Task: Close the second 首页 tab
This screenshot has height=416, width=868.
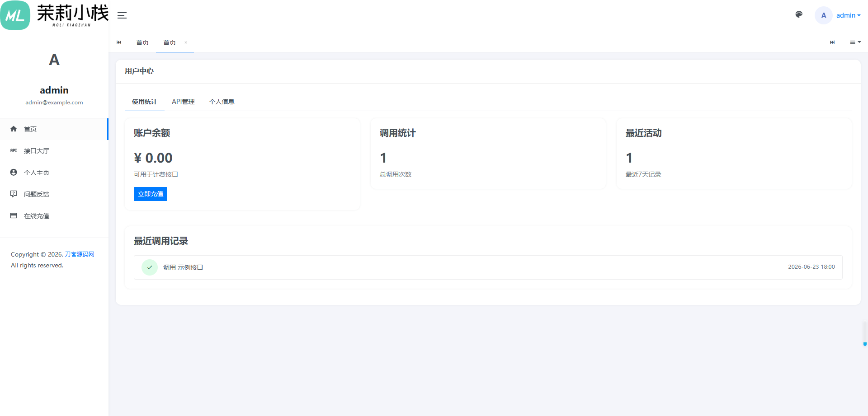Action: tap(186, 42)
